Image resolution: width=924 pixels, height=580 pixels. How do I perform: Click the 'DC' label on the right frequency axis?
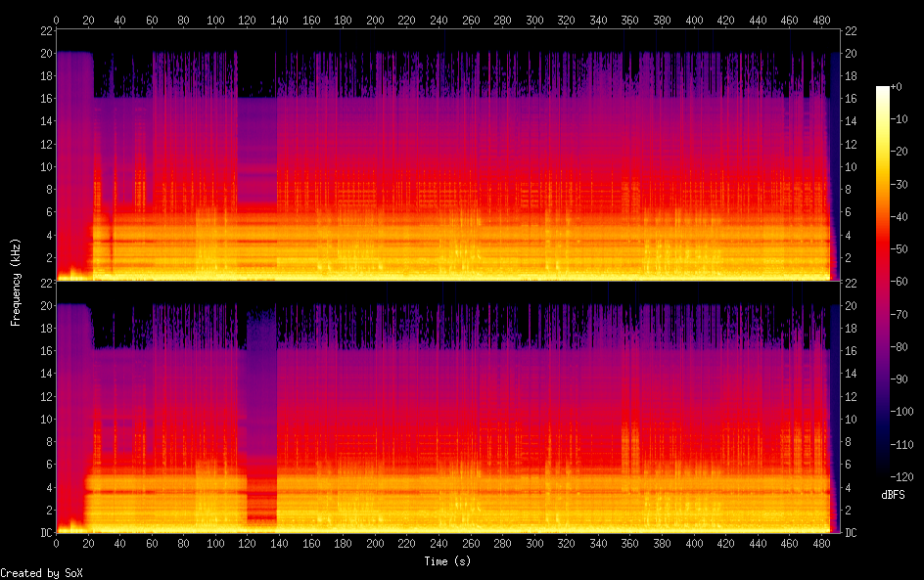pos(851,533)
